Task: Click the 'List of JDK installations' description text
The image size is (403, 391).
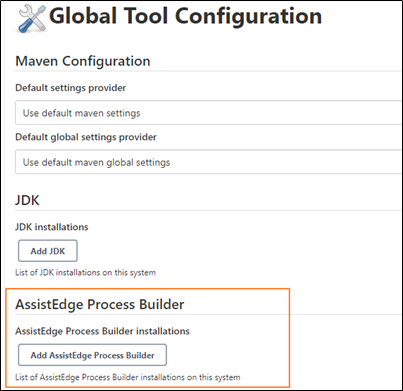Action: coord(85,273)
